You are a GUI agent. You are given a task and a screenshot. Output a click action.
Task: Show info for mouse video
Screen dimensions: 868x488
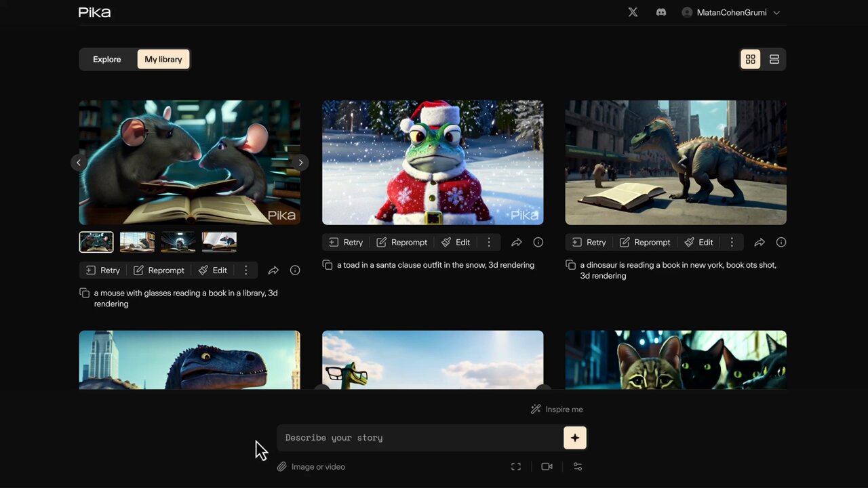tap(295, 270)
